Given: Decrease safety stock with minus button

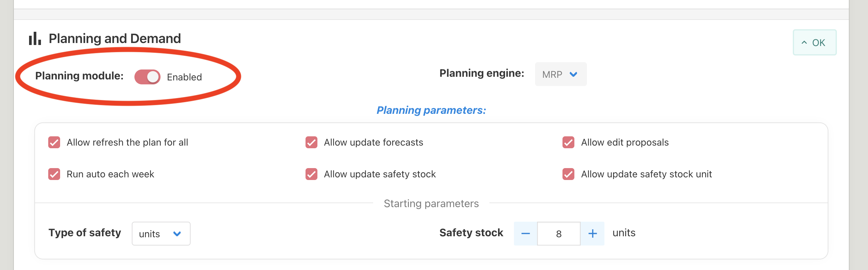Looking at the screenshot, I should [x=525, y=234].
